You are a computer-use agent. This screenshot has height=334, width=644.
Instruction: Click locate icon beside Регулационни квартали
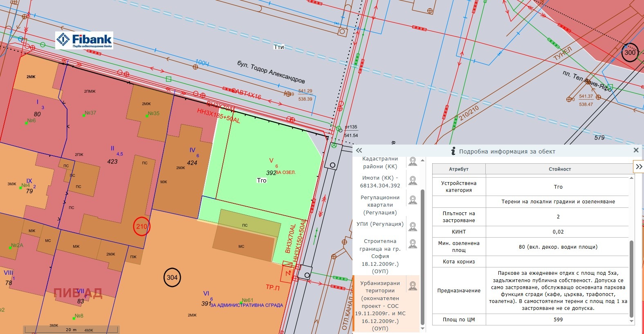[x=413, y=200]
